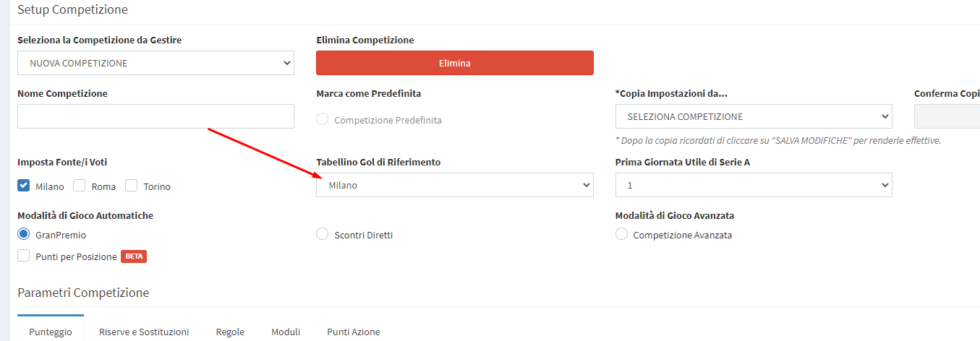Enable the Punti per Posizione checkbox
The image size is (980, 341).
24,256
